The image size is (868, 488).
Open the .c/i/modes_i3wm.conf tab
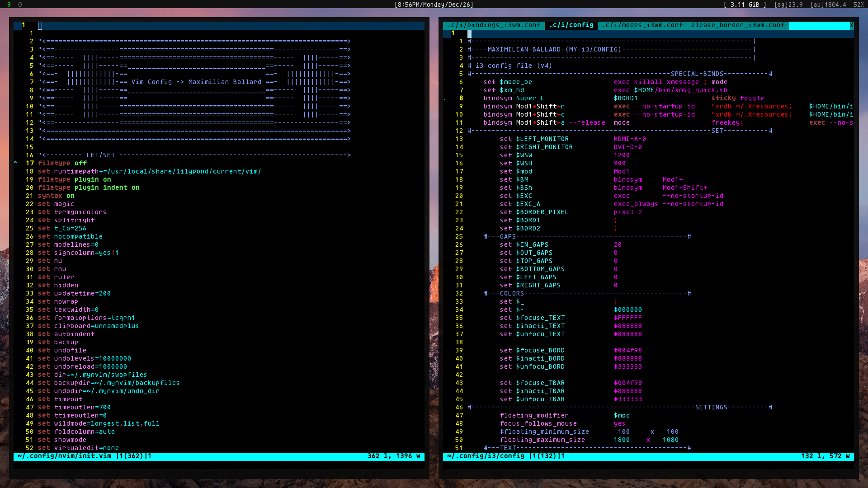click(642, 25)
